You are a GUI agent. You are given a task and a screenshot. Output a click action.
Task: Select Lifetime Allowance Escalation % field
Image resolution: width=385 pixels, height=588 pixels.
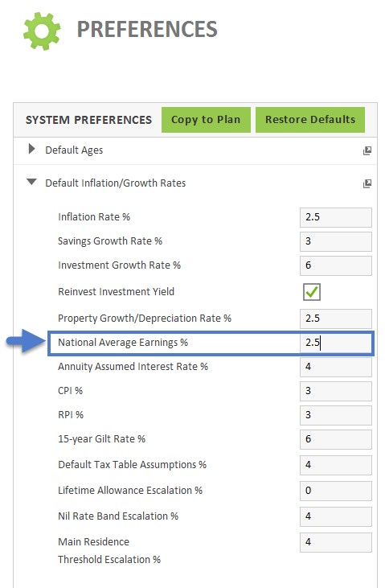pyautogui.click(x=335, y=491)
